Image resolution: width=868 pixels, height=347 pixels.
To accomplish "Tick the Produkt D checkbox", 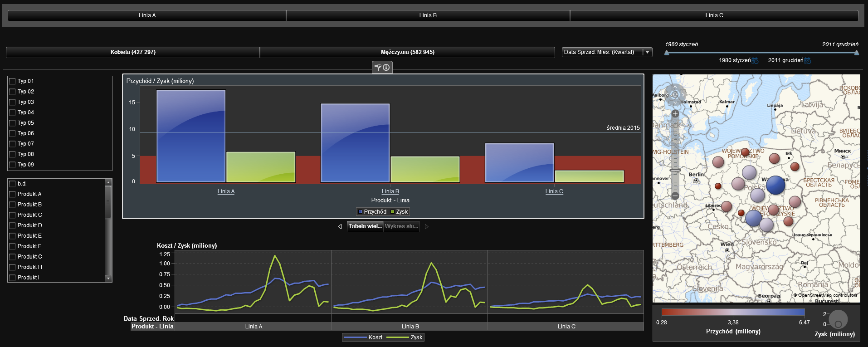I will click(12, 225).
